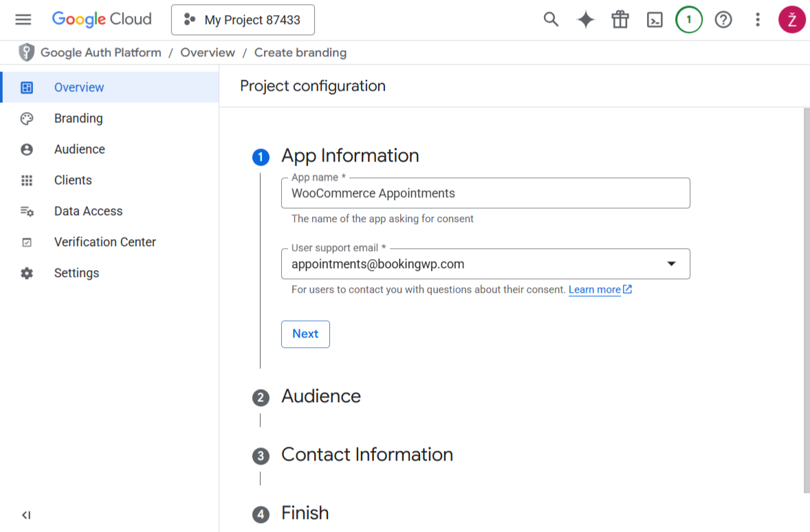The height and width of the screenshot is (532, 810).
Task: Click the search magnifier icon
Action: [551, 20]
